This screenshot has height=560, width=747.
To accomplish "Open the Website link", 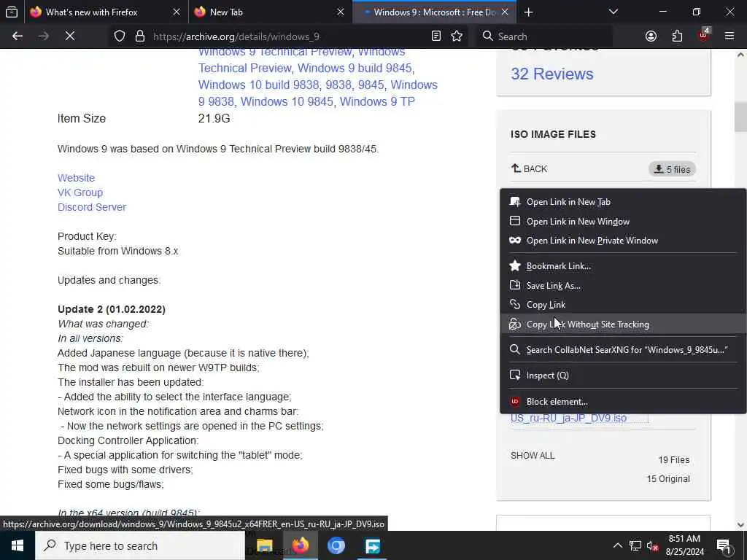I will [76, 178].
